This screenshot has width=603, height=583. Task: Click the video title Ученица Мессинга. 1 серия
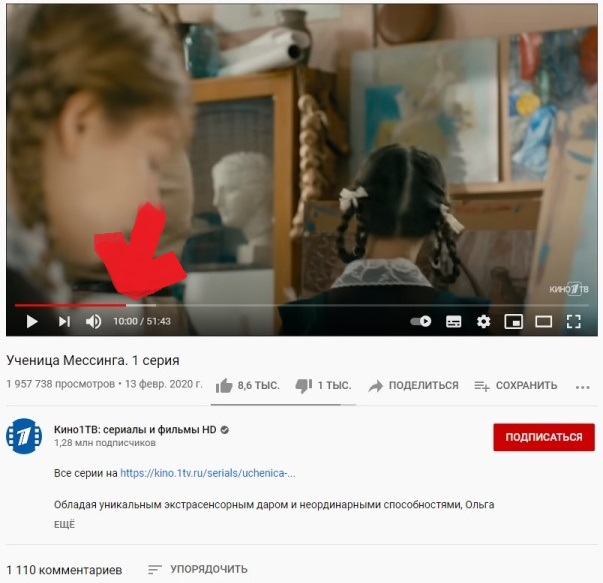click(x=93, y=360)
